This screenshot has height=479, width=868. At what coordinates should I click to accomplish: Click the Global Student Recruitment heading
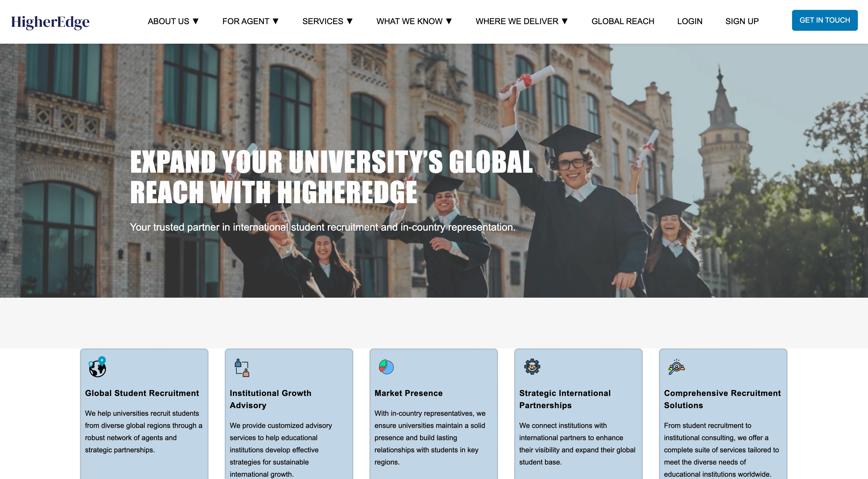[x=142, y=393]
